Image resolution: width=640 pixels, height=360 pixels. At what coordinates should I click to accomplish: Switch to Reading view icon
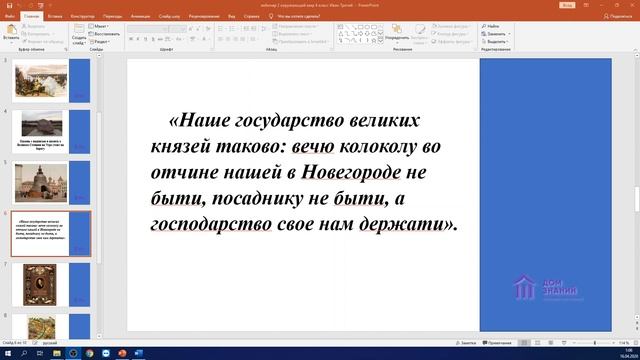[551, 343]
